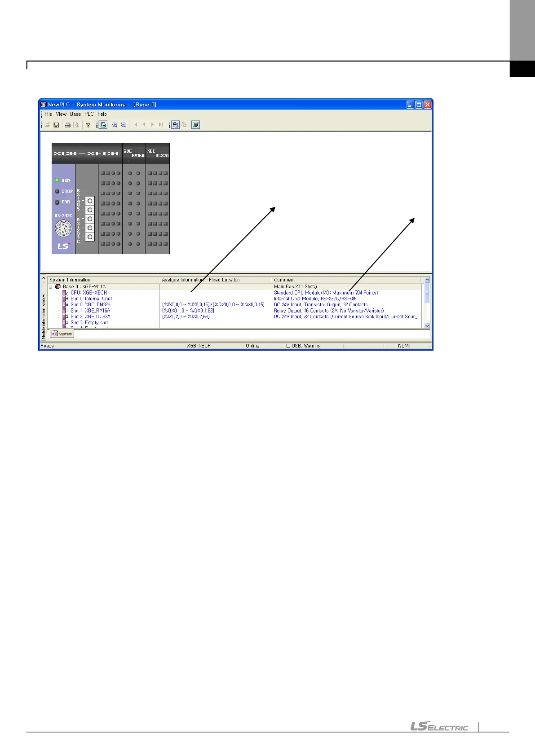Select Slot 2: XBE_DC32A tree item
This screenshot has width=535, height=756.
[x=90, y=316]
